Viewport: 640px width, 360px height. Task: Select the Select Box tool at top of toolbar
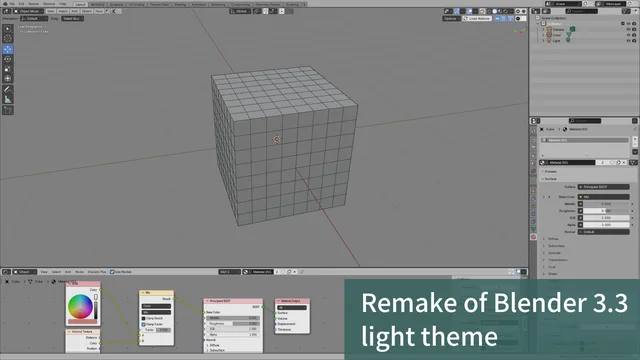click(8, 29)
